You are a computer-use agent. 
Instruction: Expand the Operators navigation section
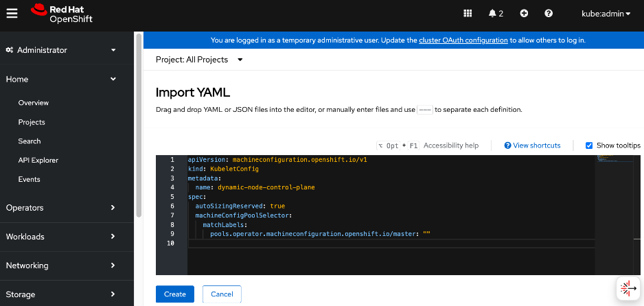coord(62,208)
